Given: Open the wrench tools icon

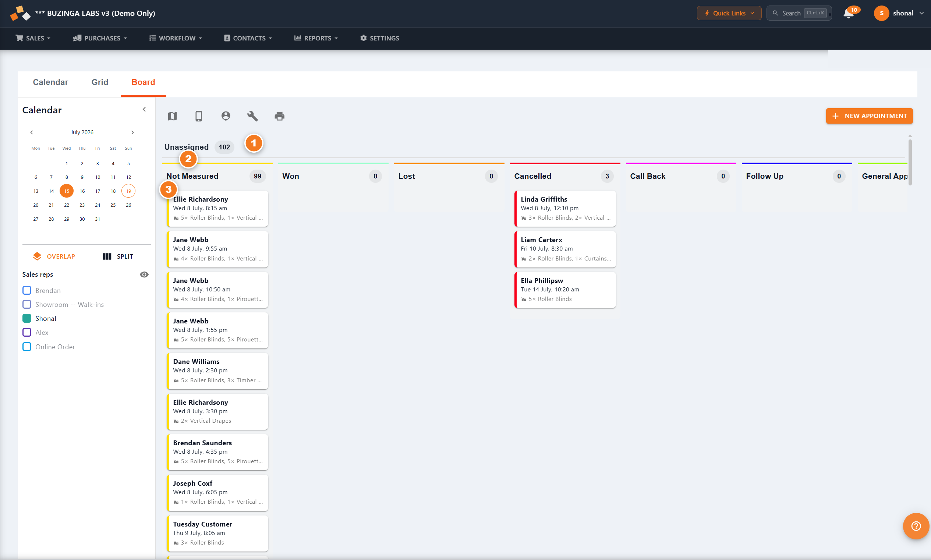Looking at the screenshot, I should [x=252, y=116].
